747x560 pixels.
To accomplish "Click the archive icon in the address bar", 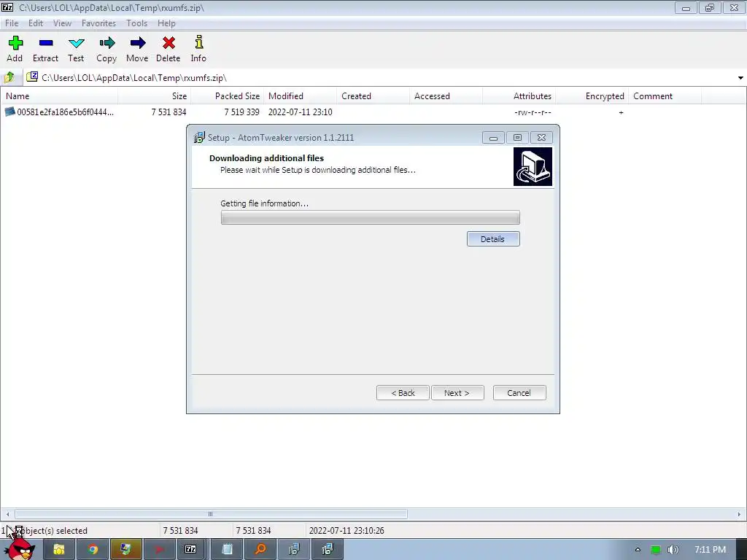I will 32,77.
